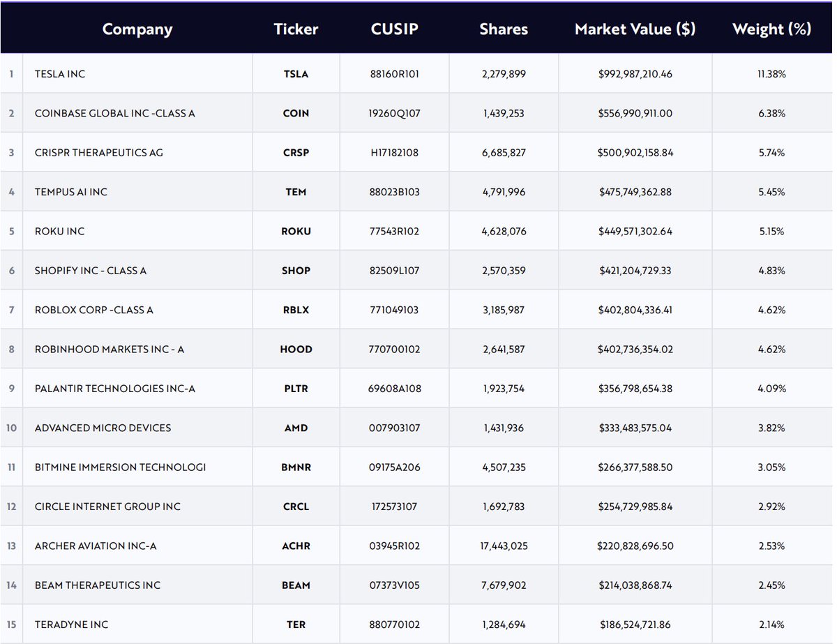
Task: Click the CUSIP column header
Action: tap(394, 29)
